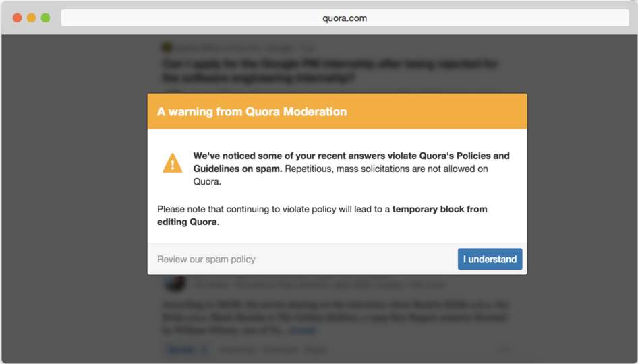Click the blurred blue Upvote button
Image resolution: width=638 pixels, height=364 pixels.
[187, 349]
